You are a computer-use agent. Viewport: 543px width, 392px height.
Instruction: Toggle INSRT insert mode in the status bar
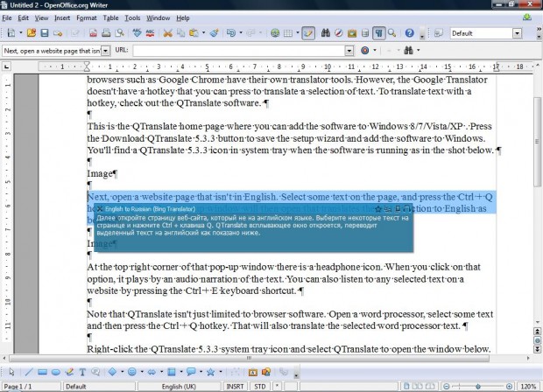pyautogui.click(x=235, y=387)
